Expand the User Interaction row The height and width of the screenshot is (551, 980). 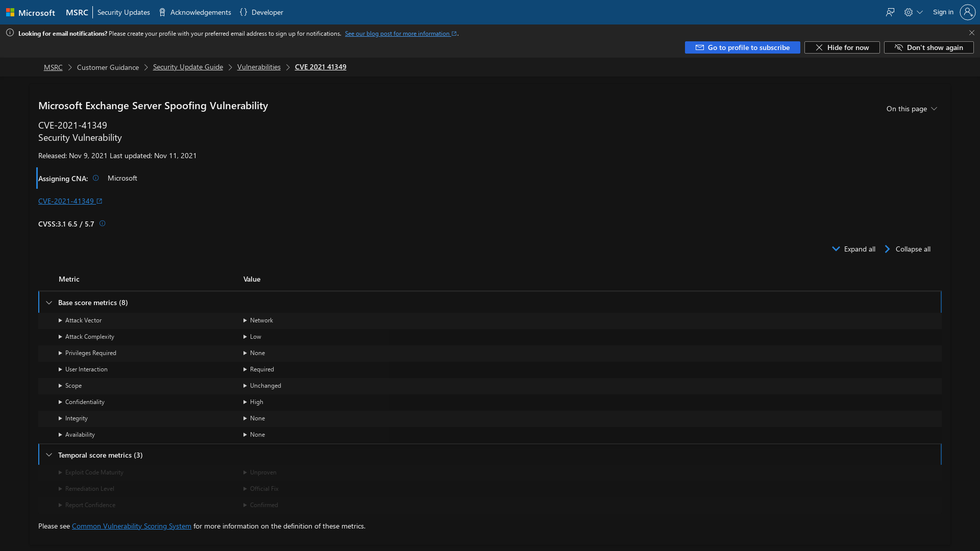click(x=83, y=369)
